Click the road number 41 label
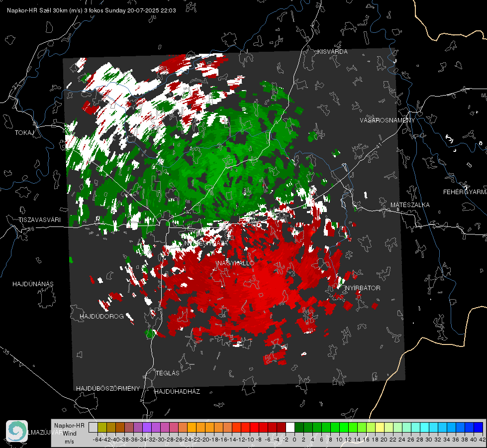The height and width of the screenshot is (448, 487). [378, 145]
